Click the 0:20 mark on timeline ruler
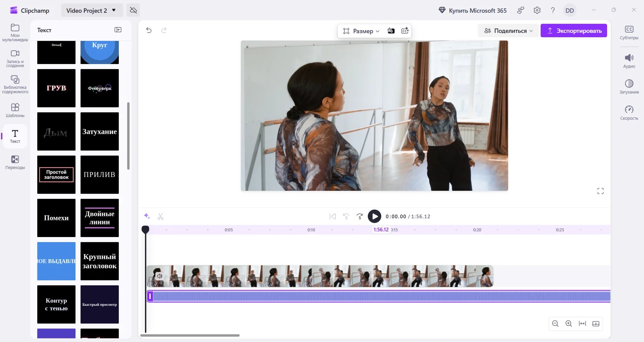The height and width of the screenshot is (342, 644). click(x=477, y=230)
